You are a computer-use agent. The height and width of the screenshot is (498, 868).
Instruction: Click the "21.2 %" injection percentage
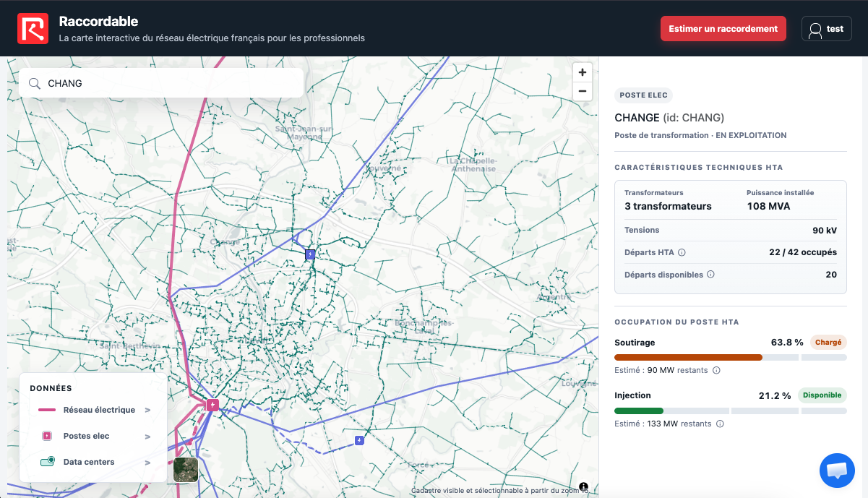[775, 395]
